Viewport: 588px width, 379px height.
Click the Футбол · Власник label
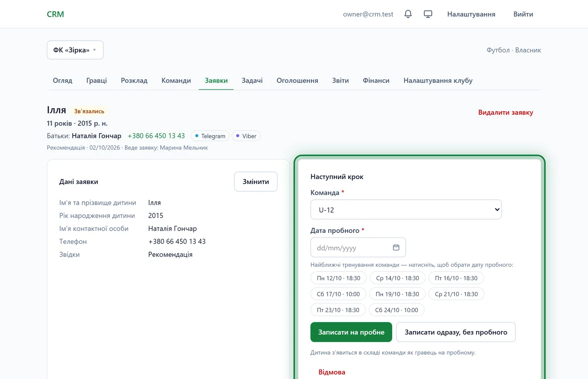pos(514,50)
